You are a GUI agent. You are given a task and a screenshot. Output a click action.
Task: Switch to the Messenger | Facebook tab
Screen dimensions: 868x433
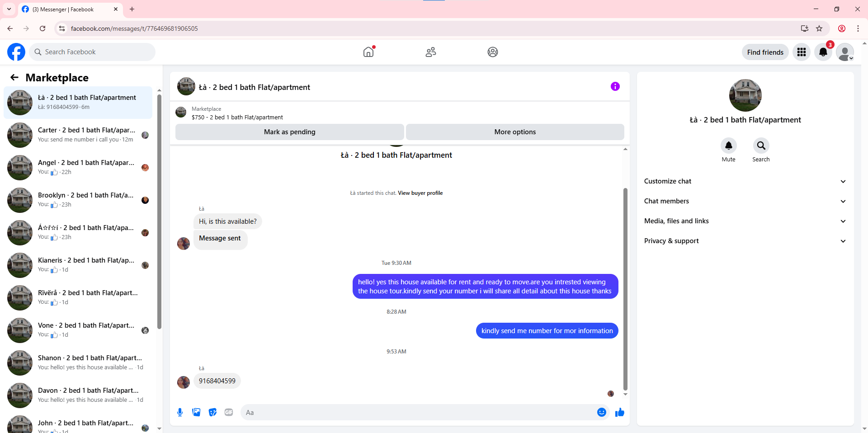(70, 9)
